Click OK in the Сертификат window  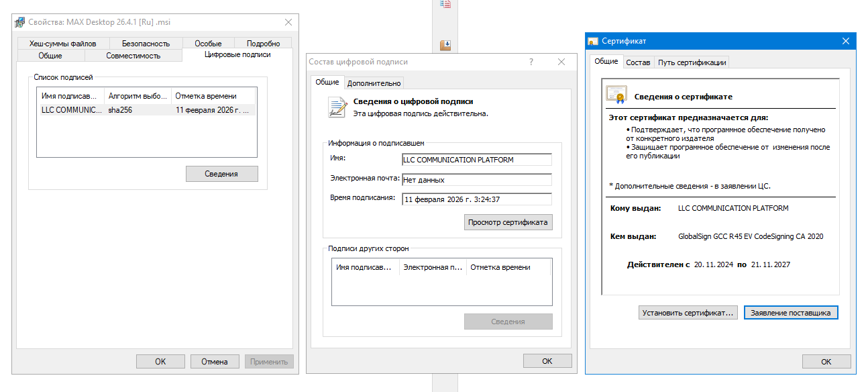click(826, 362)
